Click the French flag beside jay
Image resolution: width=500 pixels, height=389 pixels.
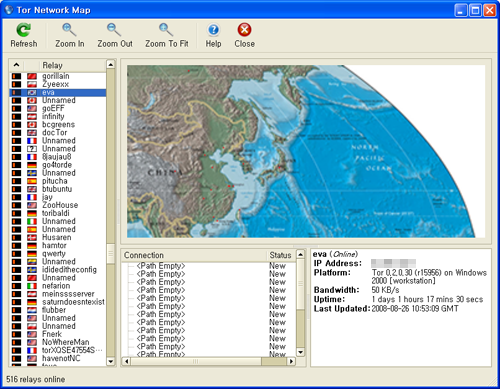click(32, 197)
